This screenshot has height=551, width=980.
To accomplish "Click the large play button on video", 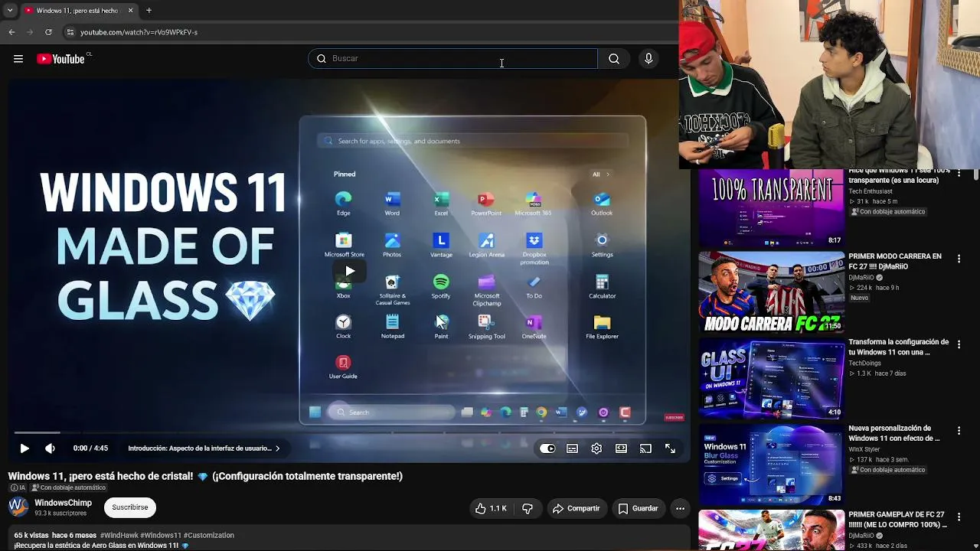I will (x=350, y=271).
